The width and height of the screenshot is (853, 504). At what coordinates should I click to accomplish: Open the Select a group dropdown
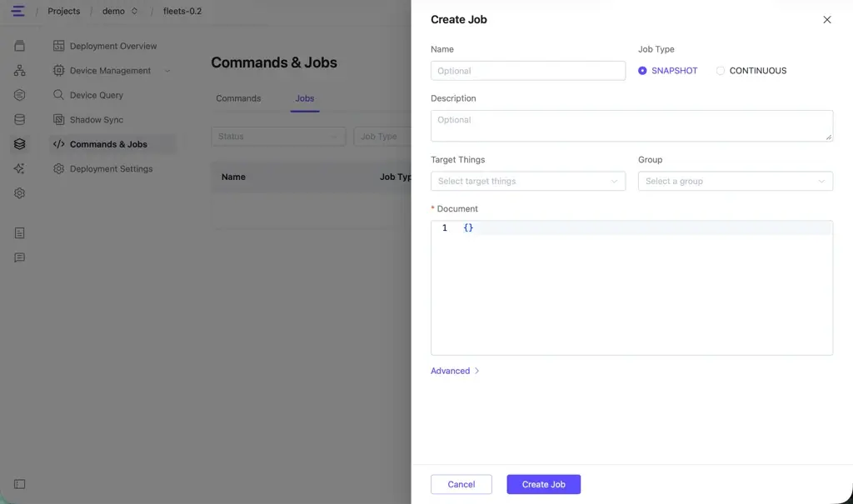pyautogui.click(x=735, y=182)
